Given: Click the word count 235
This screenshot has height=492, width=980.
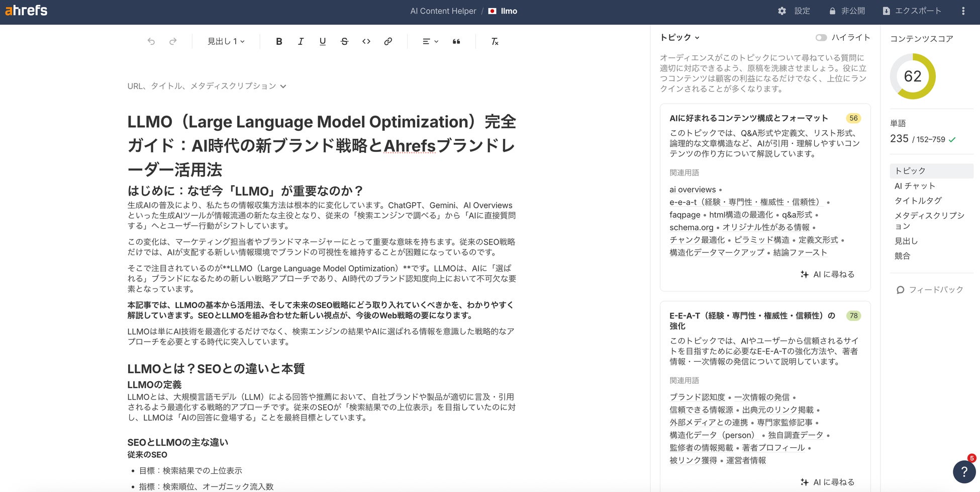Looking at the screenshot, I should click(x=899, y=139).
